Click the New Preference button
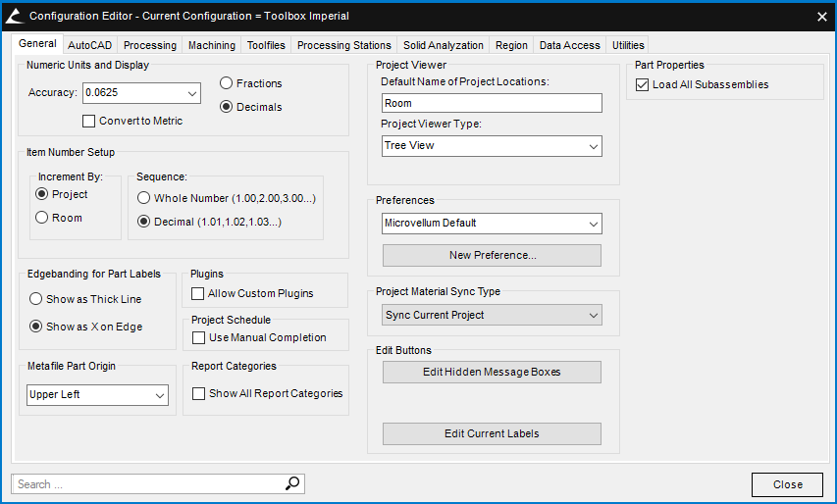Screen dimensions: 837x504 pos(492,255)
